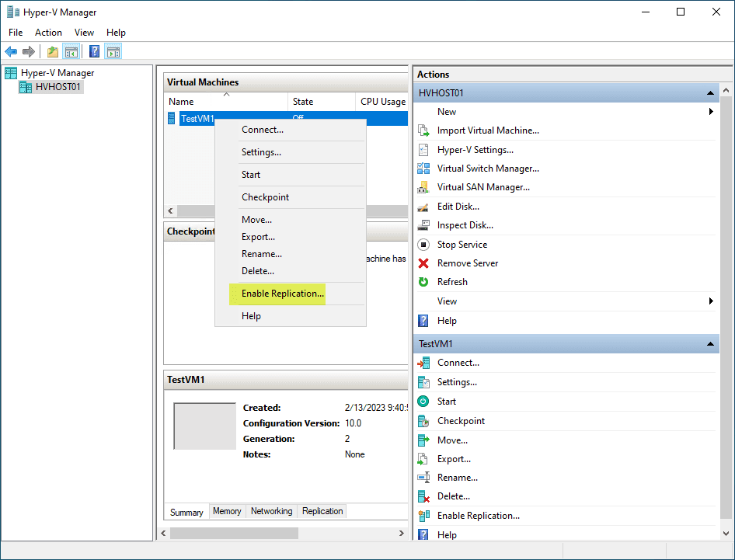Choose Move in the context menu

click(290, 220)
